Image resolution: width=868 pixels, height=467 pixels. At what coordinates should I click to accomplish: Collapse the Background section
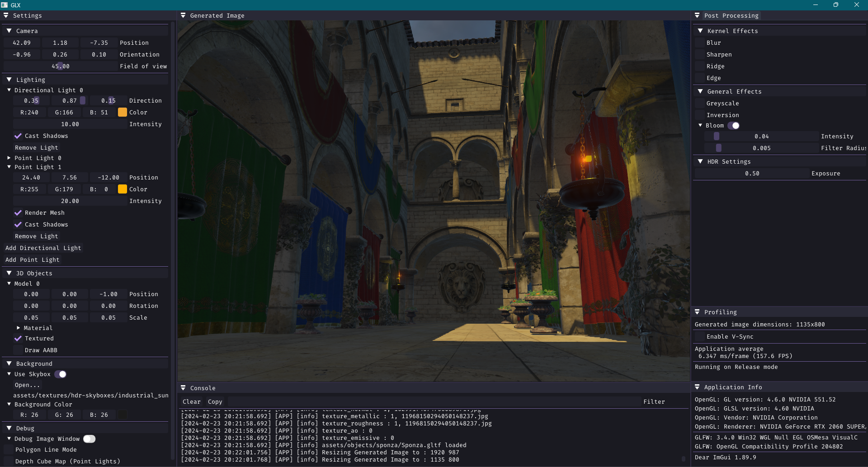point(9,363)
